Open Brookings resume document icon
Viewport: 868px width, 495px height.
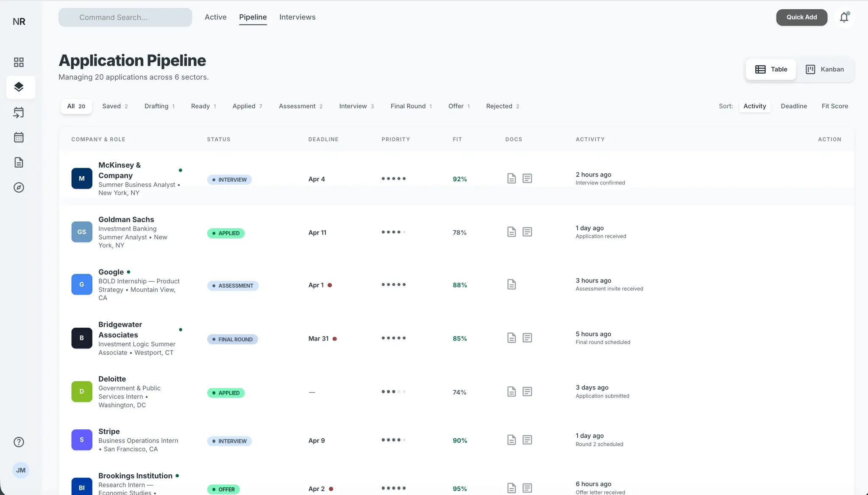(512, 488)
